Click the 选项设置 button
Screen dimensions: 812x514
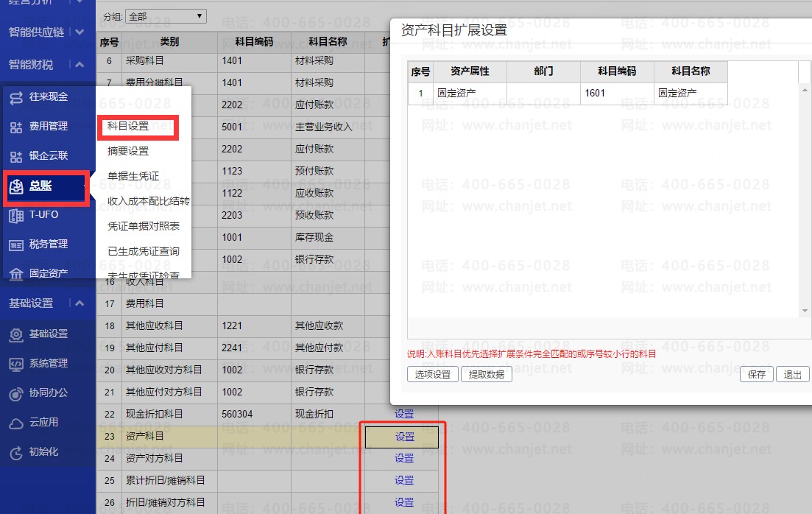coord(431,374)
